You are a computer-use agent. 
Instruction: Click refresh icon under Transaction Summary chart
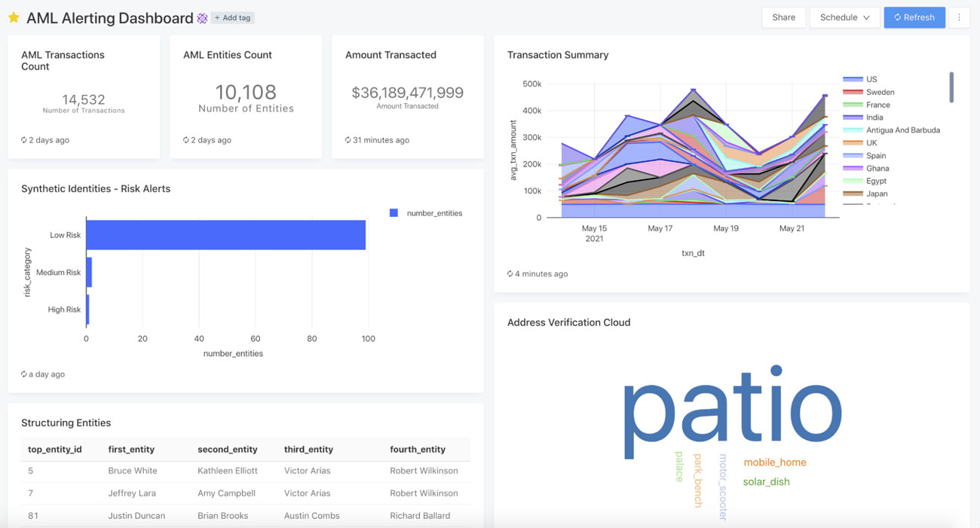[510, 274]
